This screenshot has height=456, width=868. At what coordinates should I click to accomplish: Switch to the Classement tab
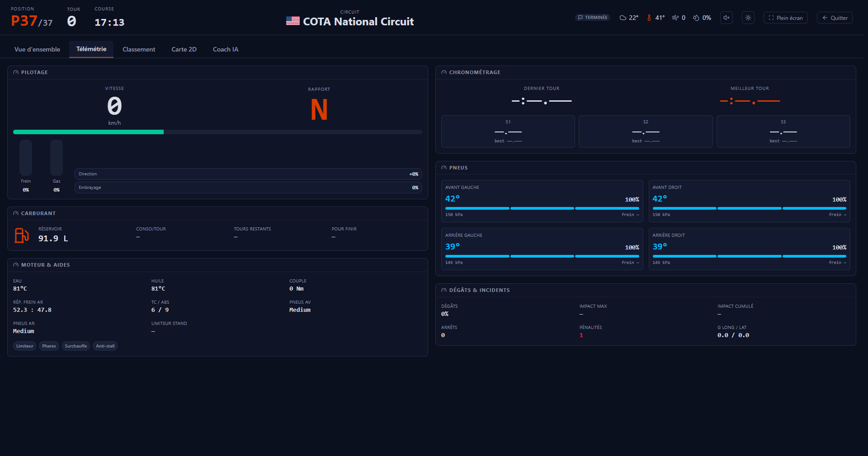pos(139,49)
